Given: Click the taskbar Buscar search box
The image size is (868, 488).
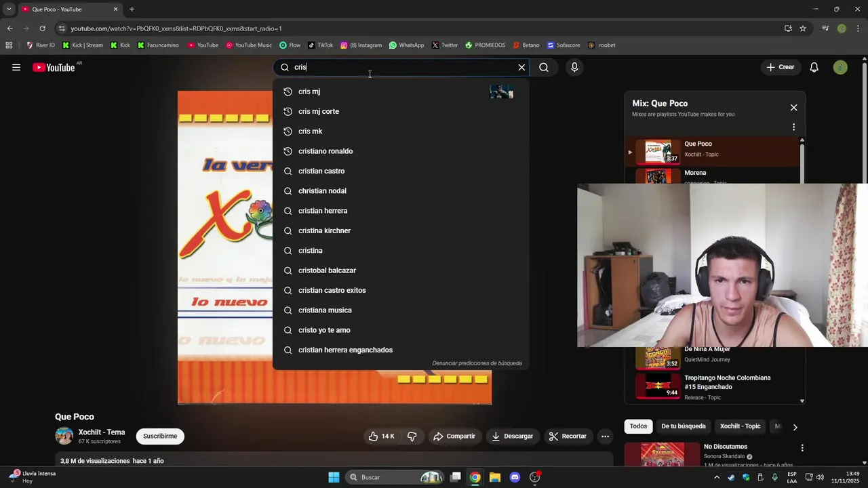Looking at the screenshot, I should click(395, 477).
